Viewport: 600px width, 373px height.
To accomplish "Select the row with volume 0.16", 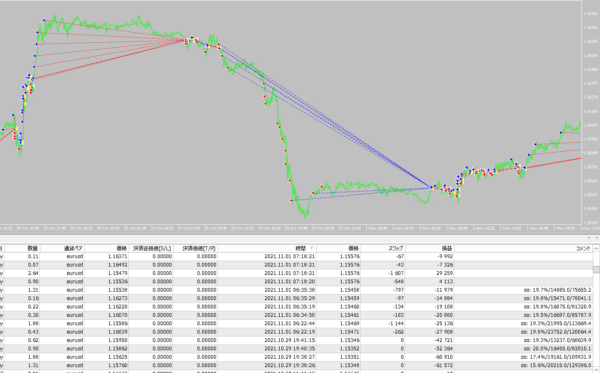I will [x=296, y=298].
